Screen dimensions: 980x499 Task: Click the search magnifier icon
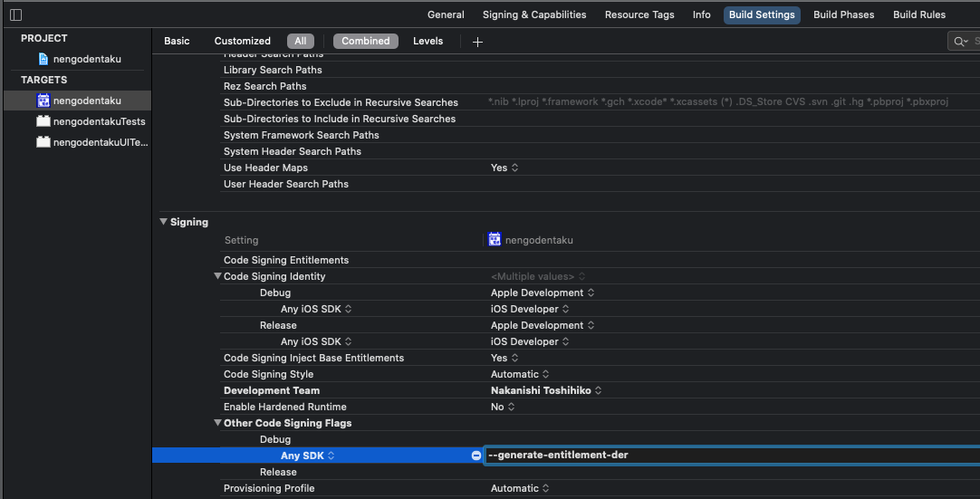point(959,42)
